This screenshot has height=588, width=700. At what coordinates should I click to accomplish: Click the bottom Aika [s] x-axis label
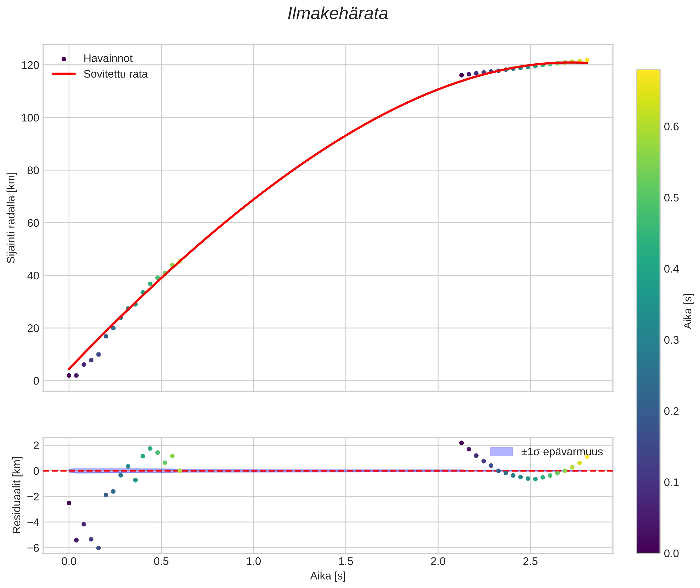(x=327, y=576)
